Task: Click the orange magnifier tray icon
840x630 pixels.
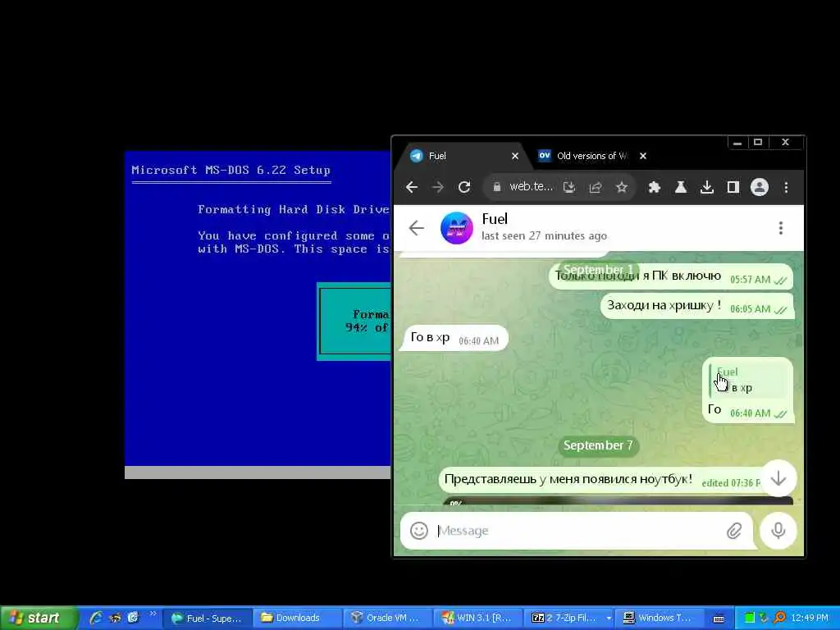Action: 780,619
